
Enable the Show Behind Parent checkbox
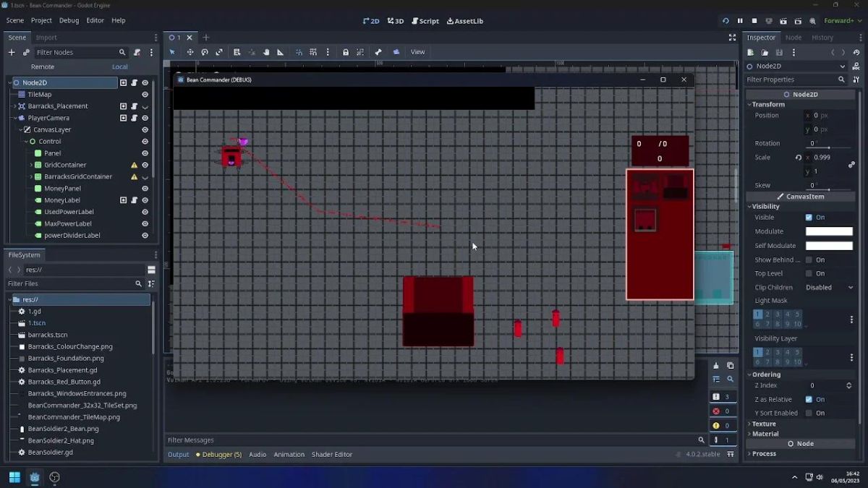(809, 260)
